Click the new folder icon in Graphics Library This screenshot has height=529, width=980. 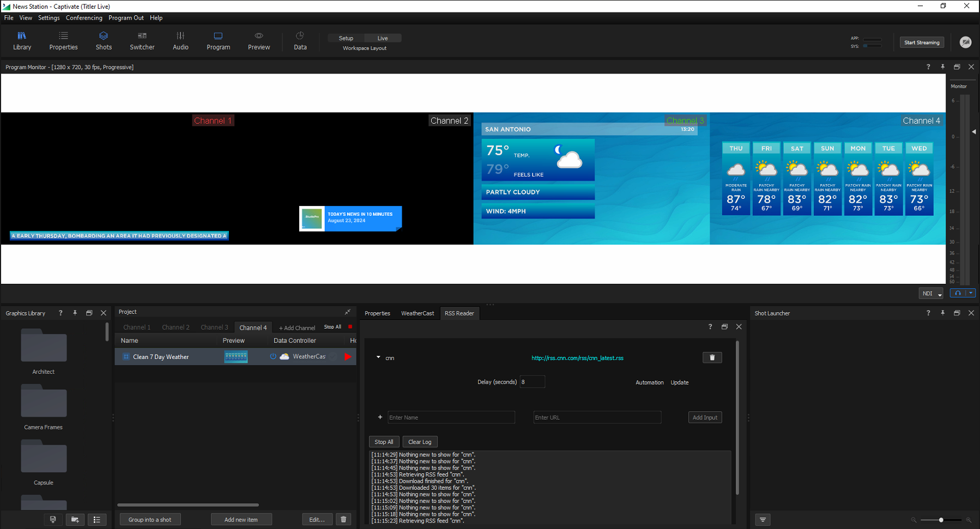75,520
